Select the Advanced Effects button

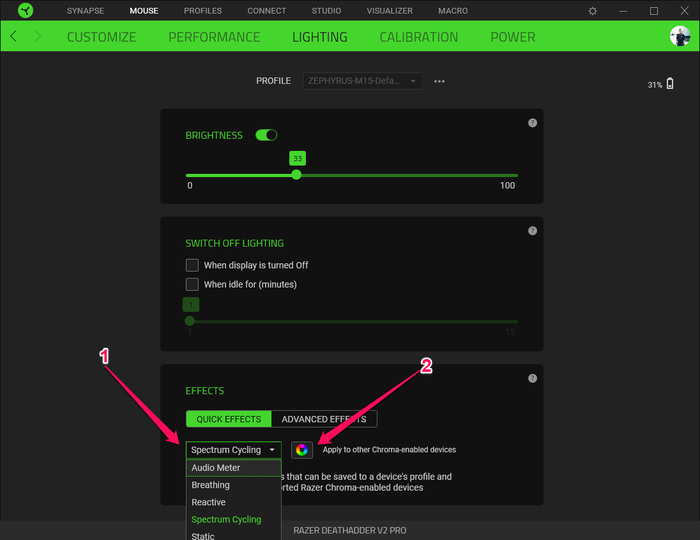coord(324,419)
